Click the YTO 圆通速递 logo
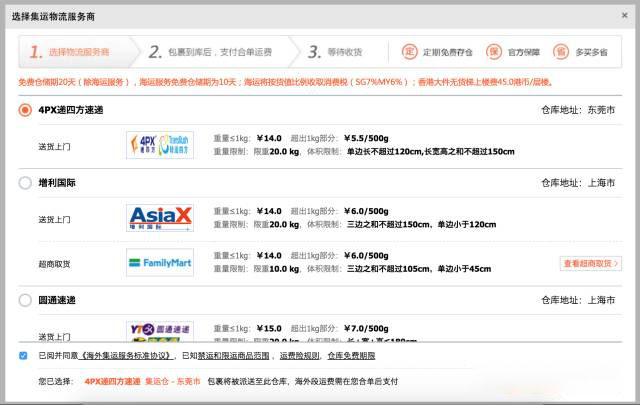 coord(160,331)
